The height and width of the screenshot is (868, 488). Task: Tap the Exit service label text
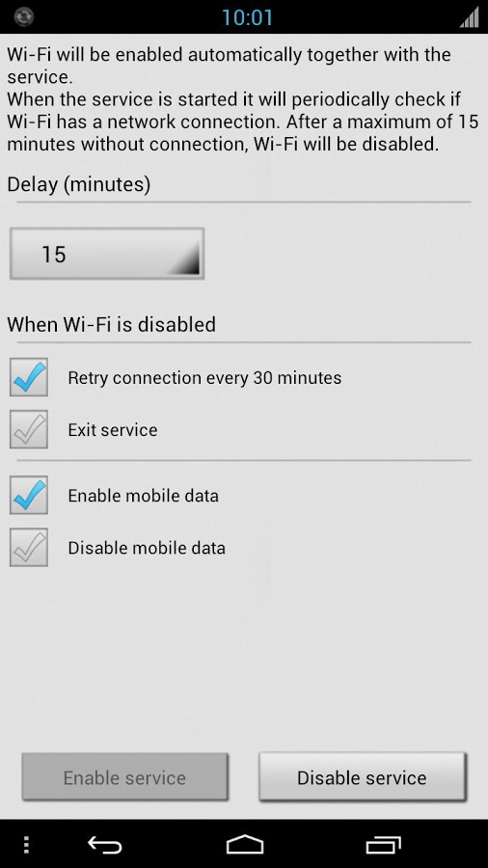tap(113, 429)
